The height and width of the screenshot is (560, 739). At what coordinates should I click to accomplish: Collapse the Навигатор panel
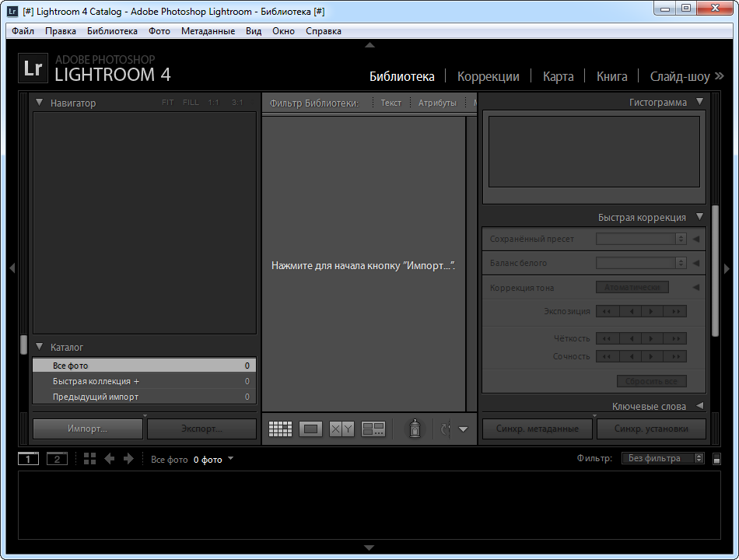click(40, 103)
